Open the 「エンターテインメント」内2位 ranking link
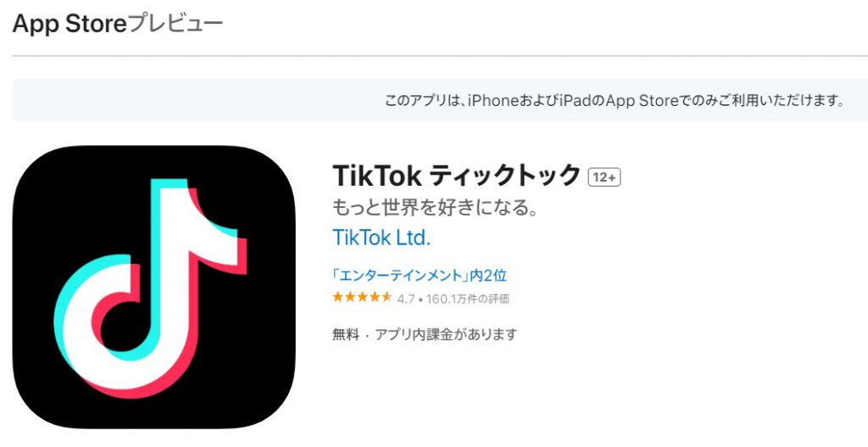The image size is (868, 447). [x=419, y=275]
